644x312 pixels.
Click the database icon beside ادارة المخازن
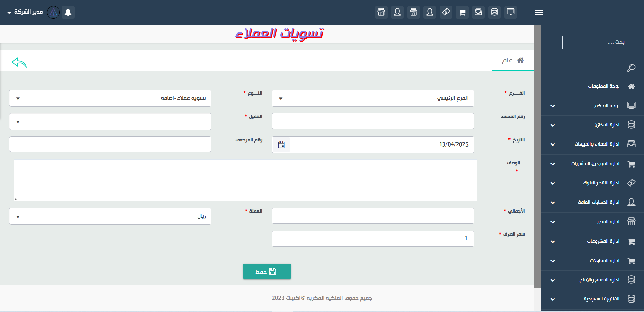(631, 125)
